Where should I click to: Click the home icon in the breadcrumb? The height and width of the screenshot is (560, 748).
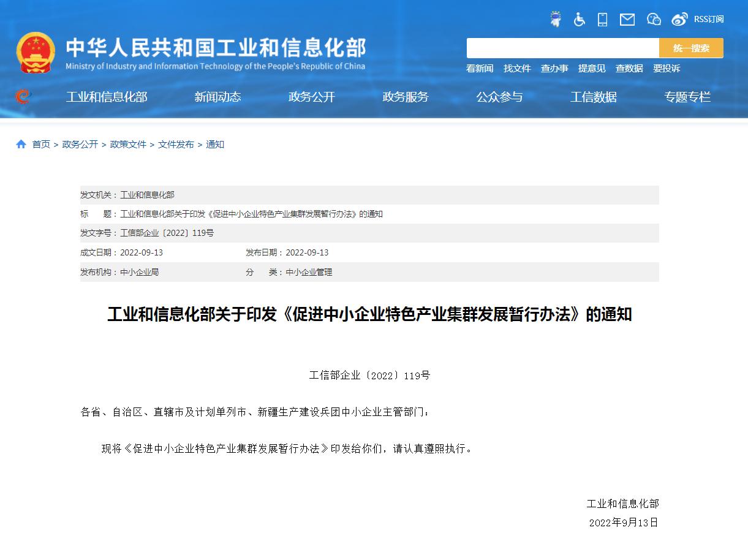click(21, 144)
